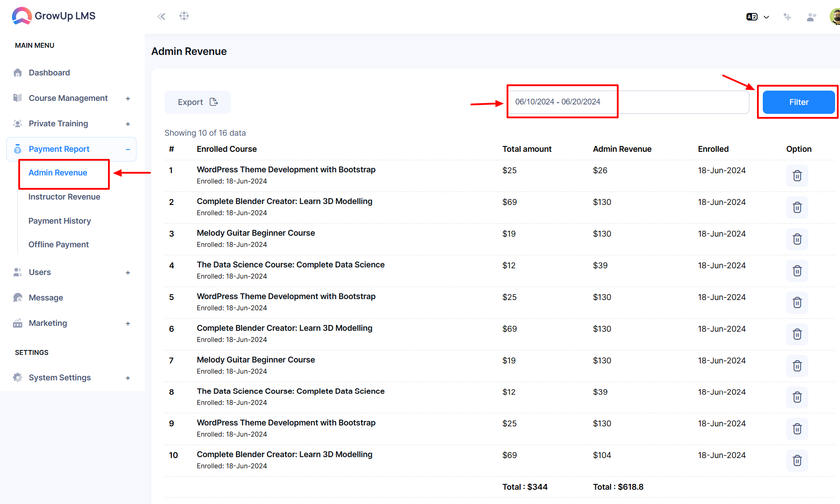Delete row 7 Melody Guitar Beginner entry

point(797,366)
